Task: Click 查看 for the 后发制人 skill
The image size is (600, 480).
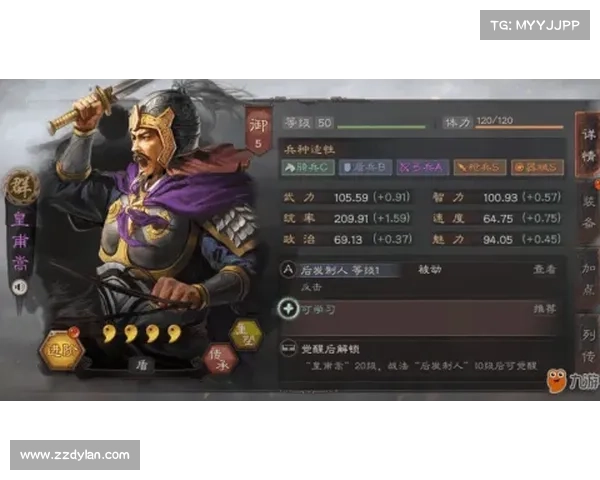Action: (x=545, y=269)
